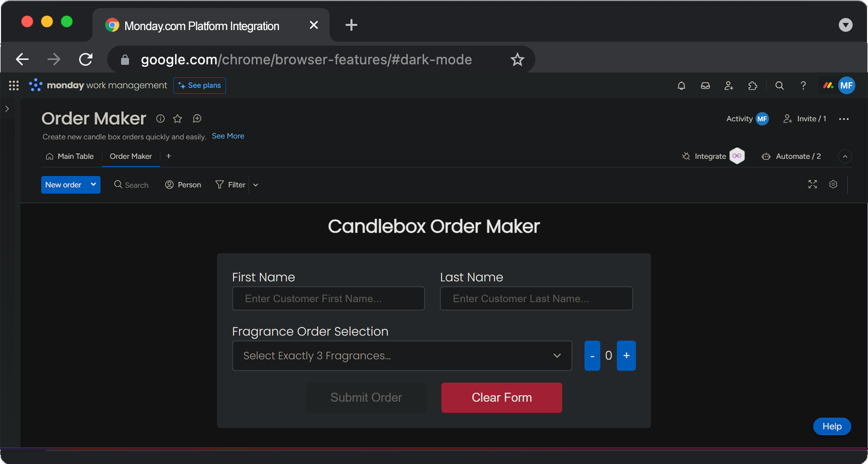The height and width of the screenshot is (464, 868).
Task: Open the inbox tray icon
Action: pyautogui.click(x=705, y=86)
